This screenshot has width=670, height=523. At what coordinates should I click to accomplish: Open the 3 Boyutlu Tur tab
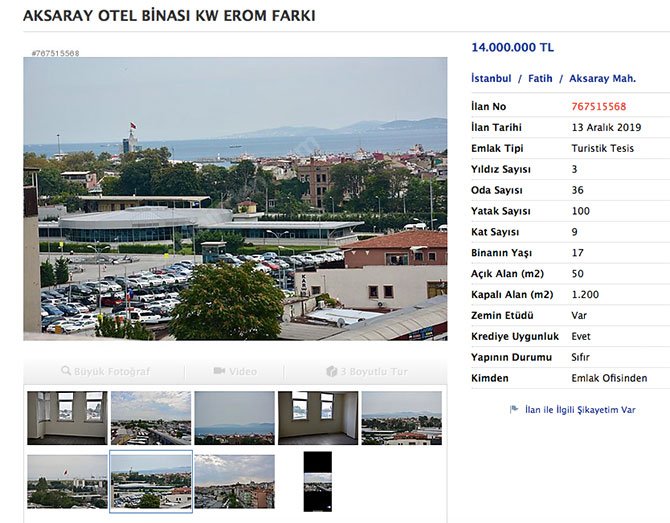374,371
